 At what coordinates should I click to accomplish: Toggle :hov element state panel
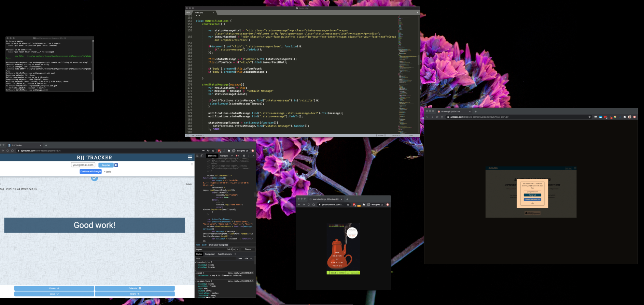tap(240, 259)
